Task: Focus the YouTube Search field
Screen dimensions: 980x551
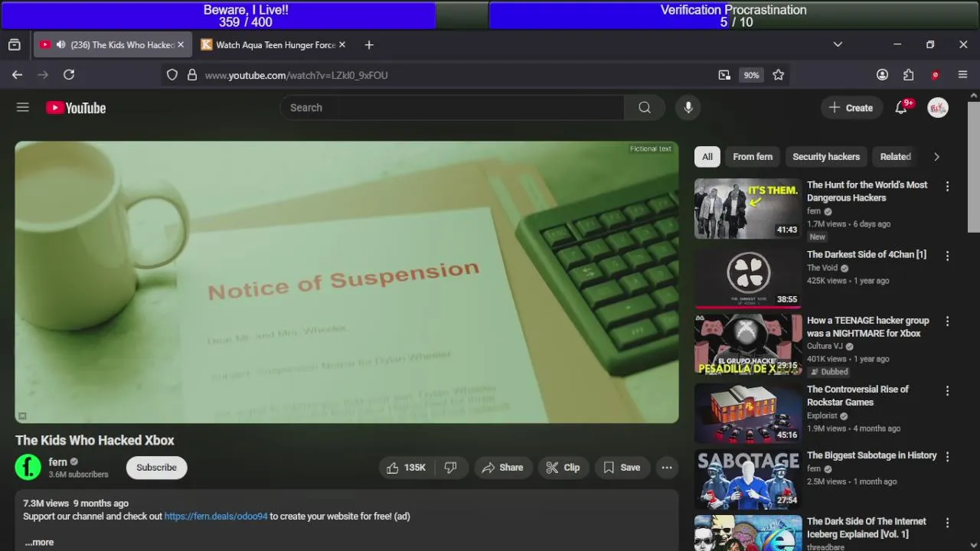Action: pyautogui.click(x=452, y=108)
